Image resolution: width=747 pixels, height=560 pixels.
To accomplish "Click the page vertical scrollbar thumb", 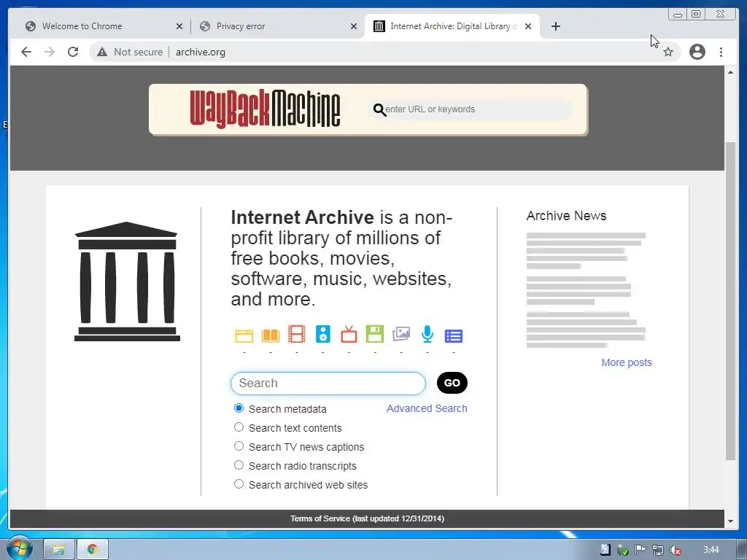I will point(730,301).
